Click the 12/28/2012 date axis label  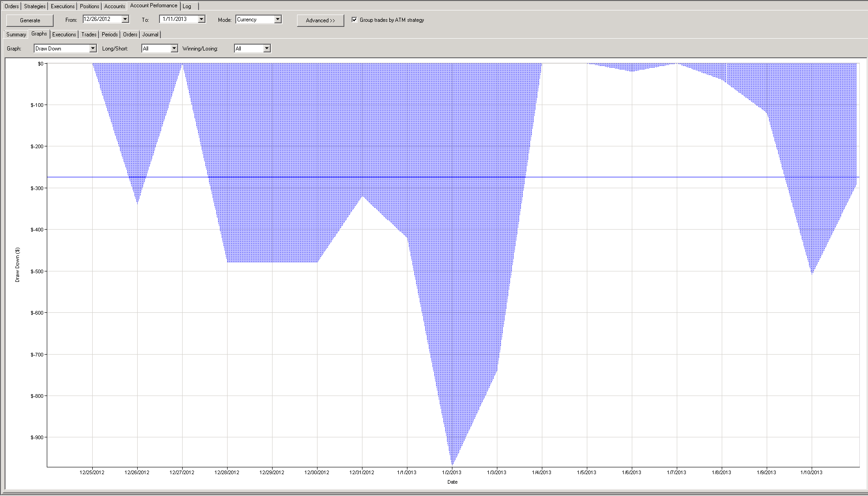[x=227, y=472]
